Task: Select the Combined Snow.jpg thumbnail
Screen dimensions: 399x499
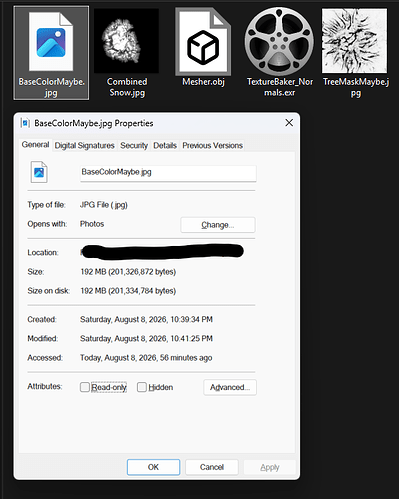Action: [x=126, y=41]
